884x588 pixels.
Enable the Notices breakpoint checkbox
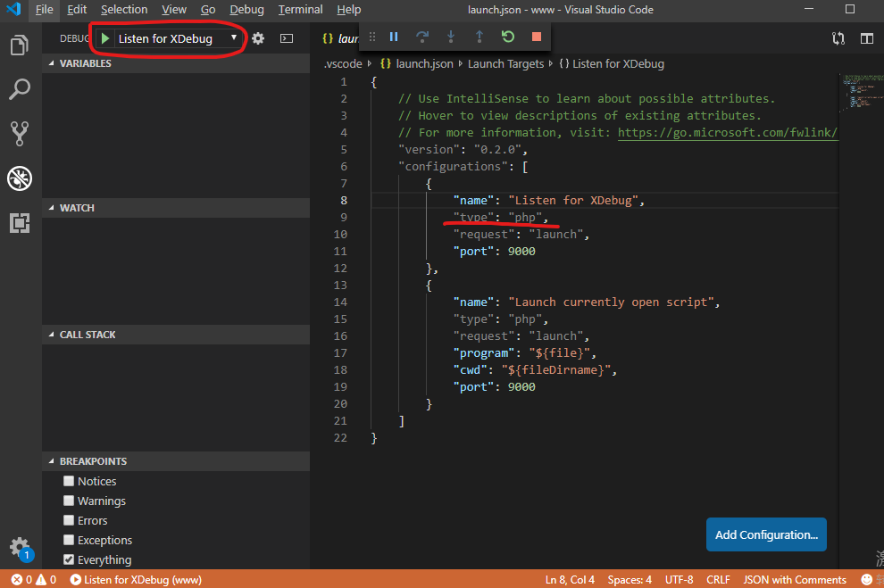[x=69, y=481]
